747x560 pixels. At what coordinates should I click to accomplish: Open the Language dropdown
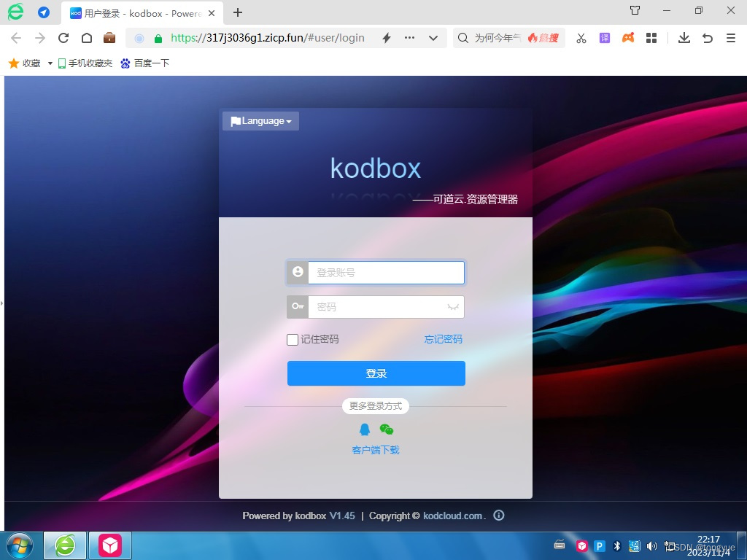point(260,120)
